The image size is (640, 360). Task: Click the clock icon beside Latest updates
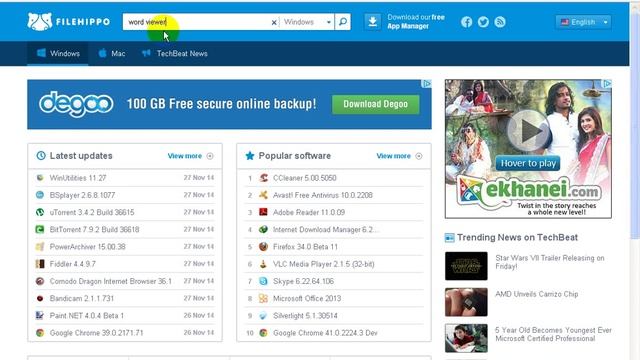tap(41, 156)
